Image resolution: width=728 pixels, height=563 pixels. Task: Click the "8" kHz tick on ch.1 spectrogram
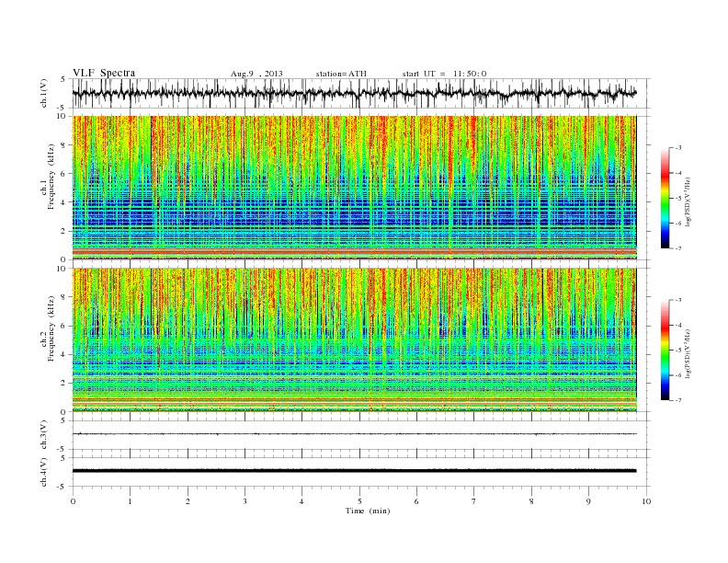click(64, 145)
